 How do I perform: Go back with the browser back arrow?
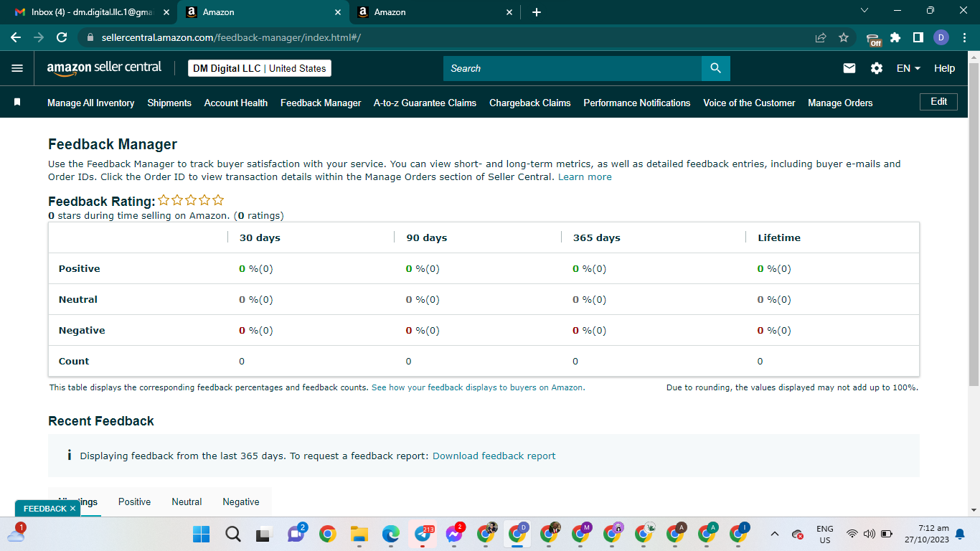click(16, 37)
